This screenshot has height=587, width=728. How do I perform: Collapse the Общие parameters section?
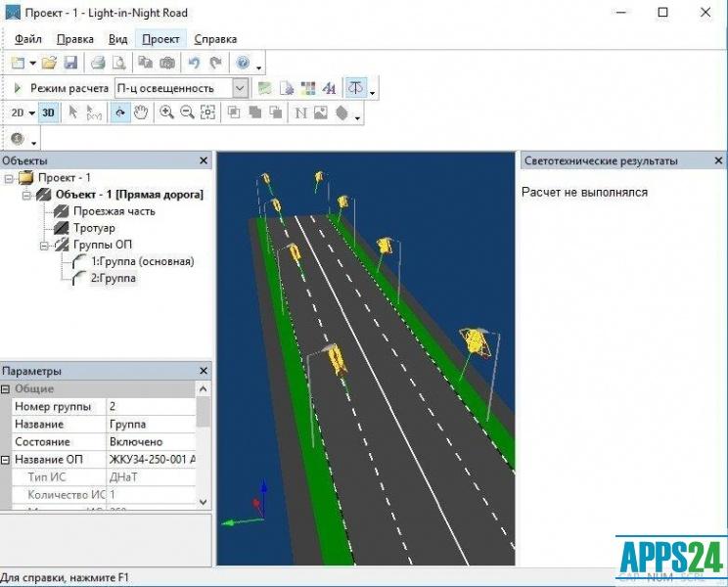[7, 389]
